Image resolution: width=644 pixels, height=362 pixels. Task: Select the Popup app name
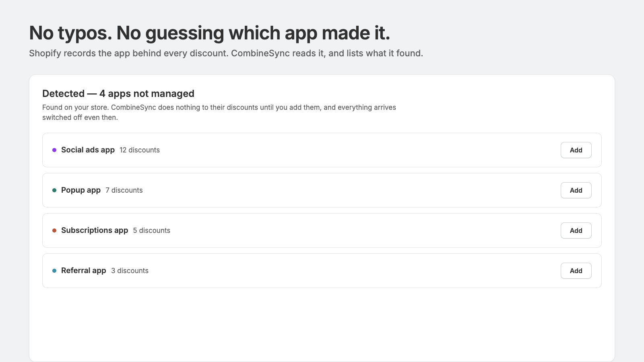81,190
